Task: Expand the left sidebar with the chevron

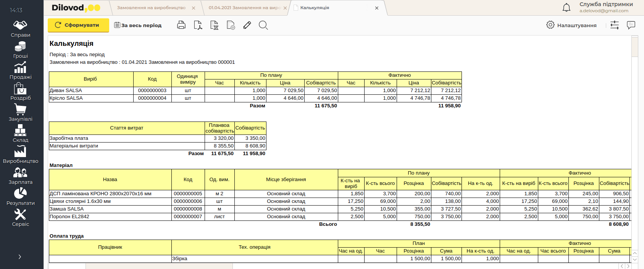Action: point(20,257)
